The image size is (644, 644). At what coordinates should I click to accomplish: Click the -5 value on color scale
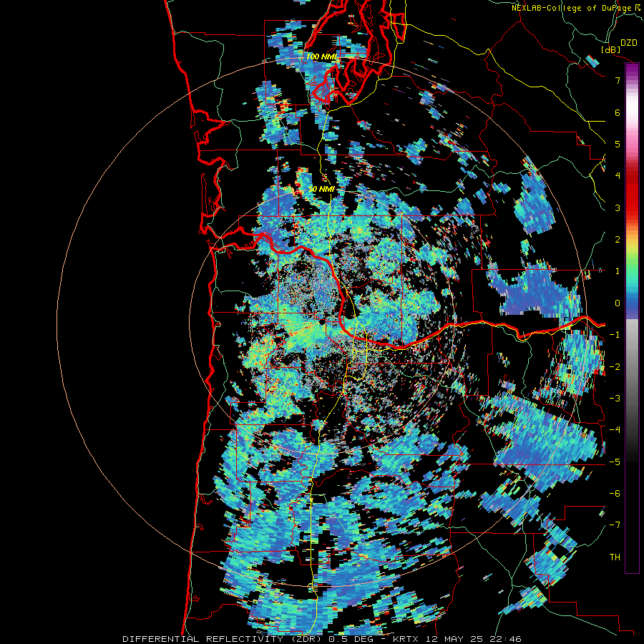pyautogui.click(x=615, y=462)
